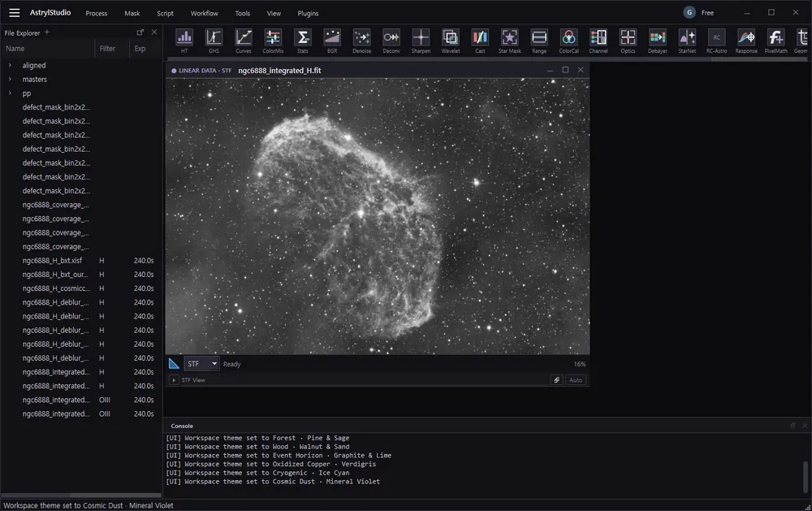Viewport: 812px width, 511px height.
Task: Launch the Denoise tool
Action: pos(361,41)
